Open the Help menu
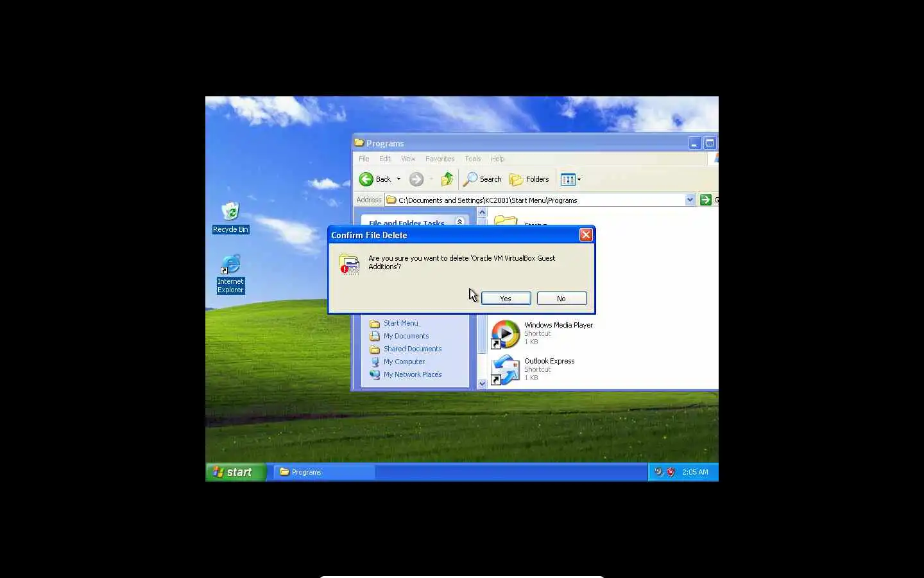 [497, 159]
